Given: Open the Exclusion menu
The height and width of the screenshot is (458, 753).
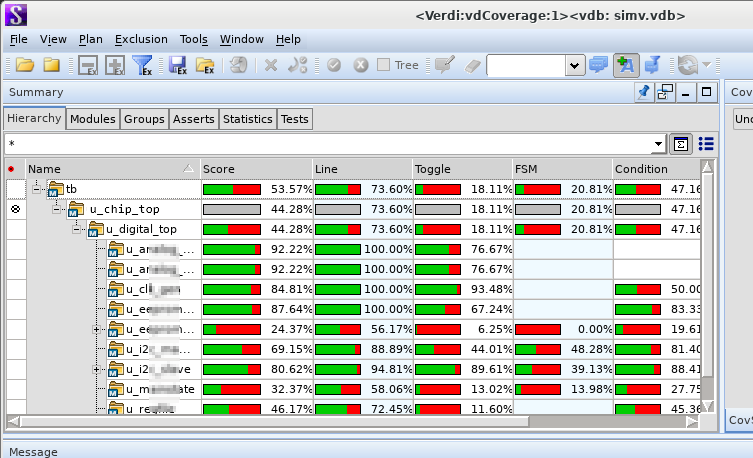Looking at the screenshot, I should 141,39.
